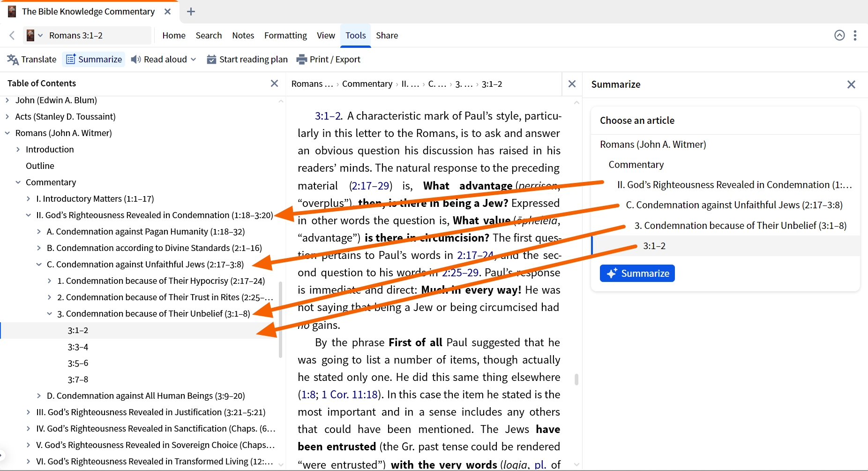868x471 pixels.
Task: Collapse C. Condemnation against Unfaithful Jews chevron
Action: [39, 264]
